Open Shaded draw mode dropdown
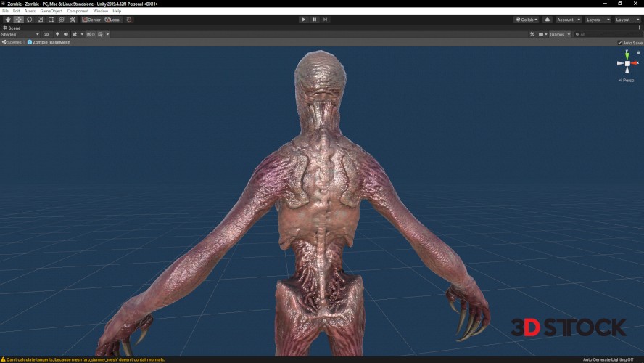Viewport: 644px width, 363px height. 20,35
